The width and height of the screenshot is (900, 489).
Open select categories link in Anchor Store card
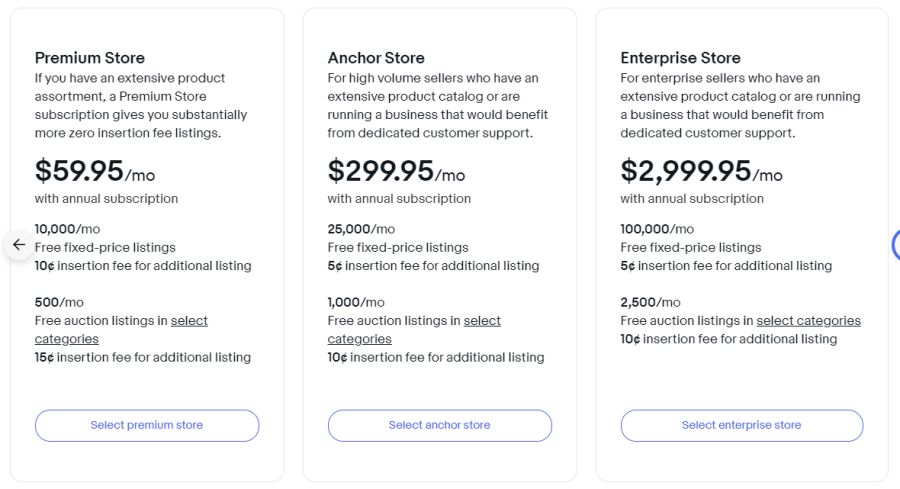tap(414, 329)
